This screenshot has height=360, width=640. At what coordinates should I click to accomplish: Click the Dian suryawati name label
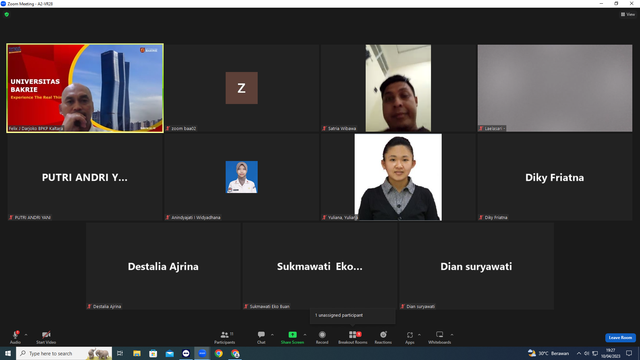pos(420,306)
